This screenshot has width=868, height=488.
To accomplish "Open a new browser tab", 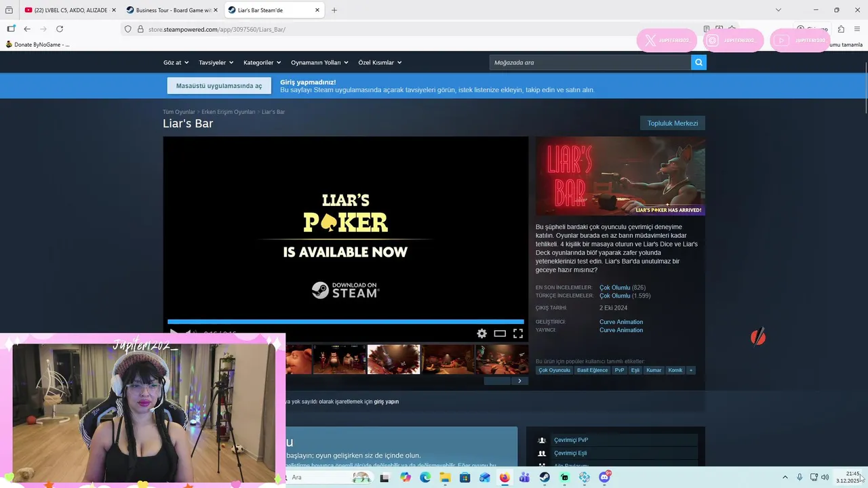I will (x=334, y=10).
